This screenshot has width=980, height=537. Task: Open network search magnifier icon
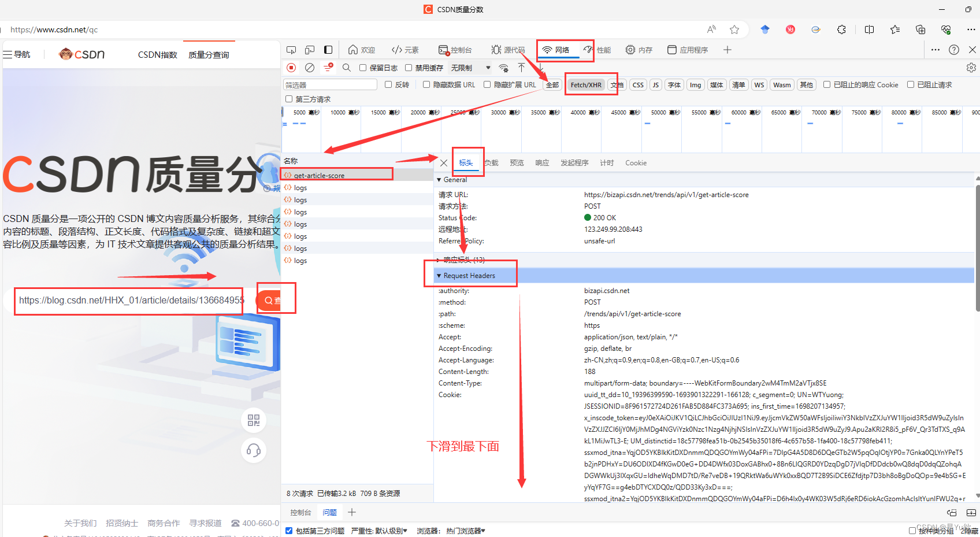tap(347, 68)
